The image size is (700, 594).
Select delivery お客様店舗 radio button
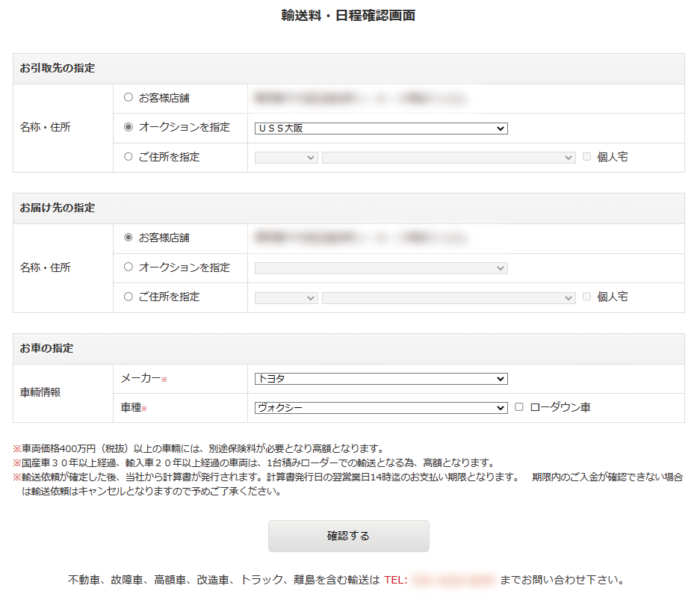click(128, 237)
